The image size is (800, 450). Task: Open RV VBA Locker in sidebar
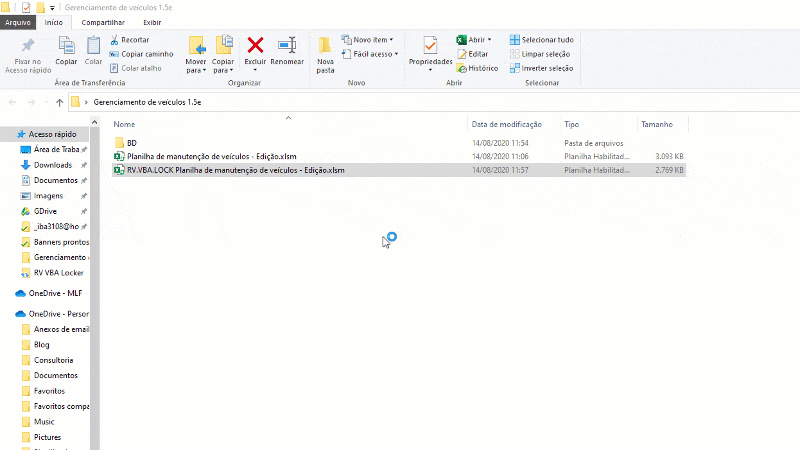click(x=58, y=273)
